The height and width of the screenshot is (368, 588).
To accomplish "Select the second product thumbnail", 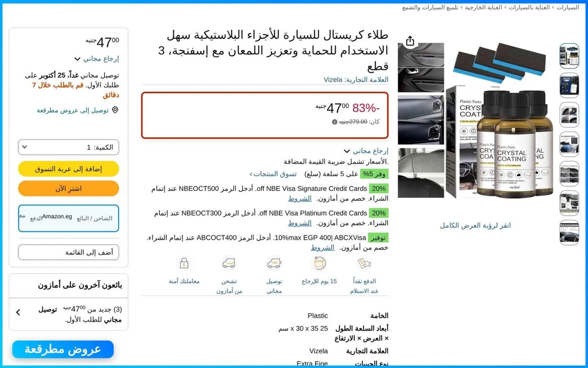I will pos(569,85).
